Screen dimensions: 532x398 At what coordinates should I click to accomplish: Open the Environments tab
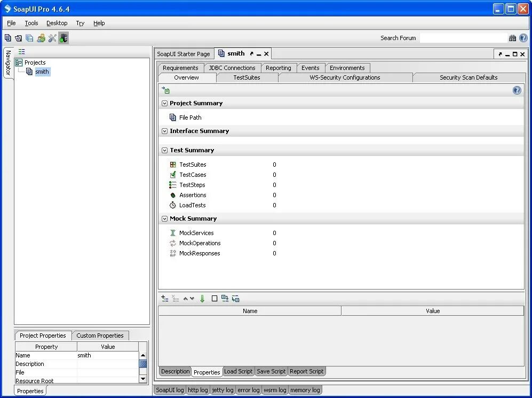[x=347, y=68]
